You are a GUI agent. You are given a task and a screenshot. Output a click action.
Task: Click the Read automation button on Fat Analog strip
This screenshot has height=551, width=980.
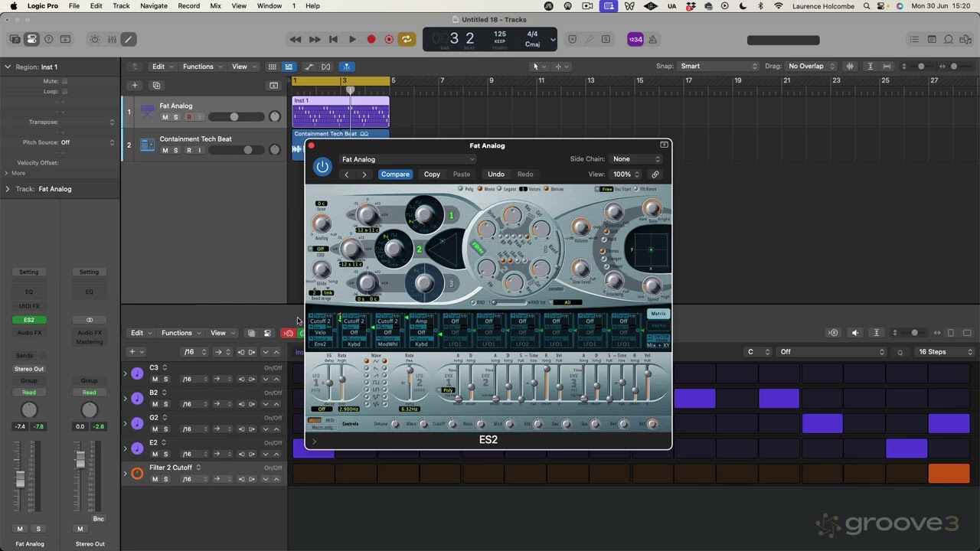coord(29,393)
